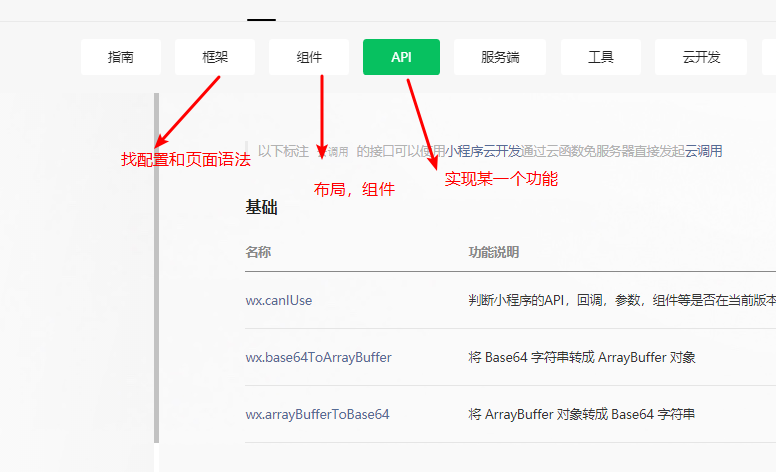Go to the 服务端 tab
Image resolution: width=776 pixels, height=472 pixels.
point(500,57)
